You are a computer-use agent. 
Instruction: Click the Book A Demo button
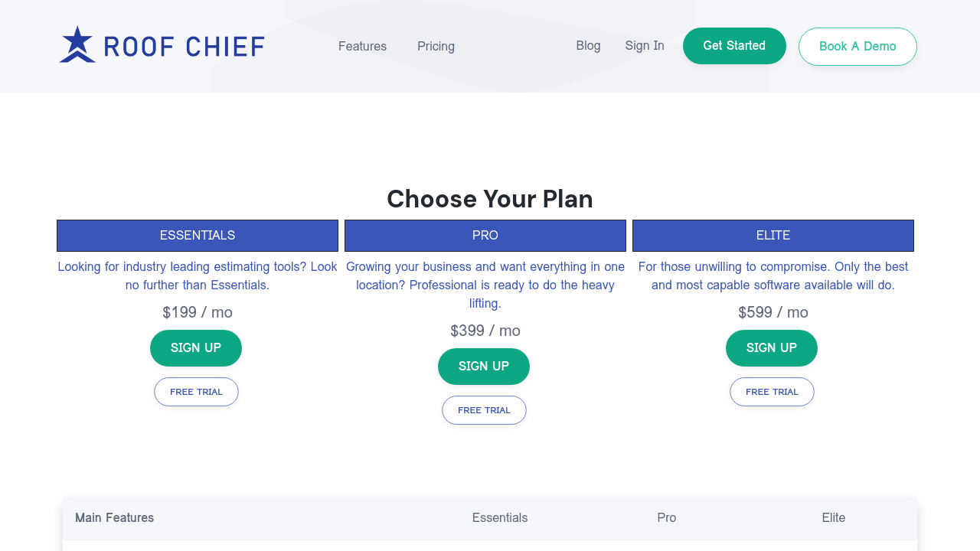pyautogui.click(x=857, y=46)
